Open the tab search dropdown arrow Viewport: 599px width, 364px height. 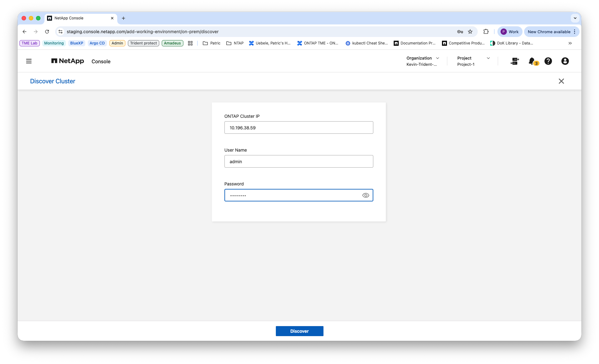(x=575, y=18)
